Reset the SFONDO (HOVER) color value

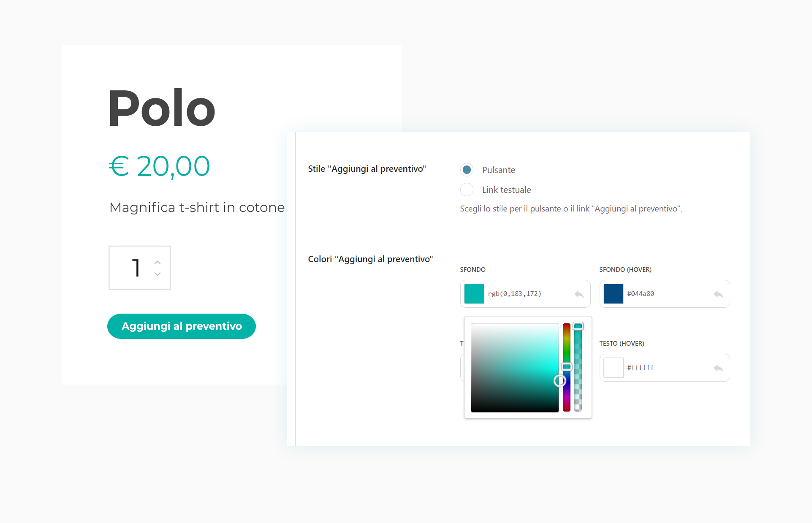click(x=718, y=294)
